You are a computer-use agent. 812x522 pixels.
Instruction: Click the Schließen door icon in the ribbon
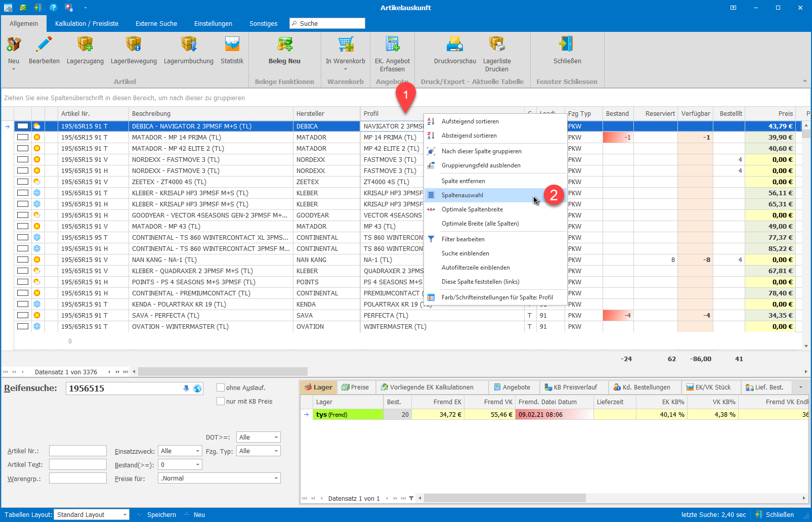click(567, 45)
